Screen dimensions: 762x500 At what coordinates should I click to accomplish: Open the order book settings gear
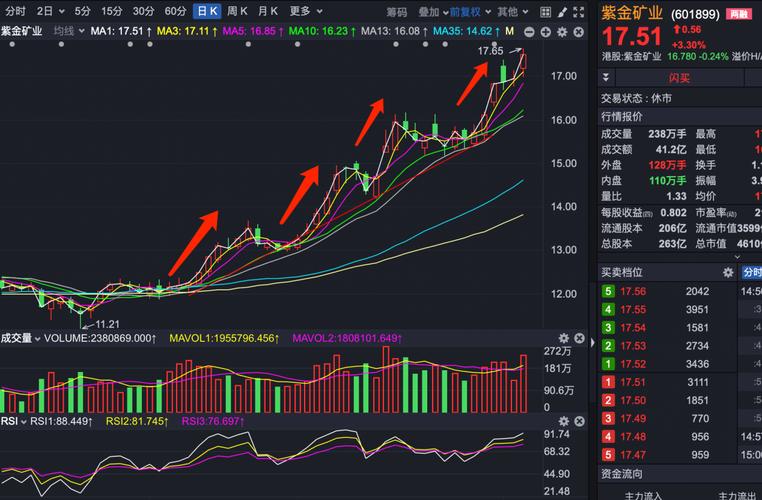tap(728, 272)
